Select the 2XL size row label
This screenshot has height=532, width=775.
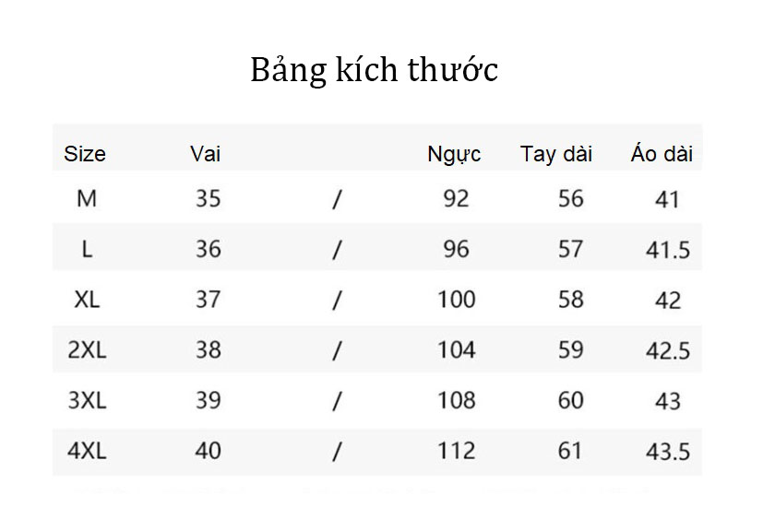[87, 350]
